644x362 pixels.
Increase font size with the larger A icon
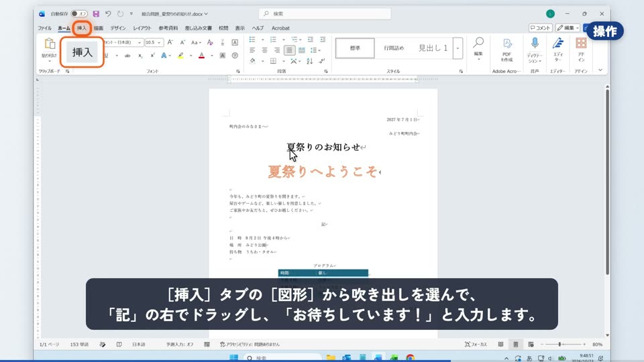(x=170, y=42)
